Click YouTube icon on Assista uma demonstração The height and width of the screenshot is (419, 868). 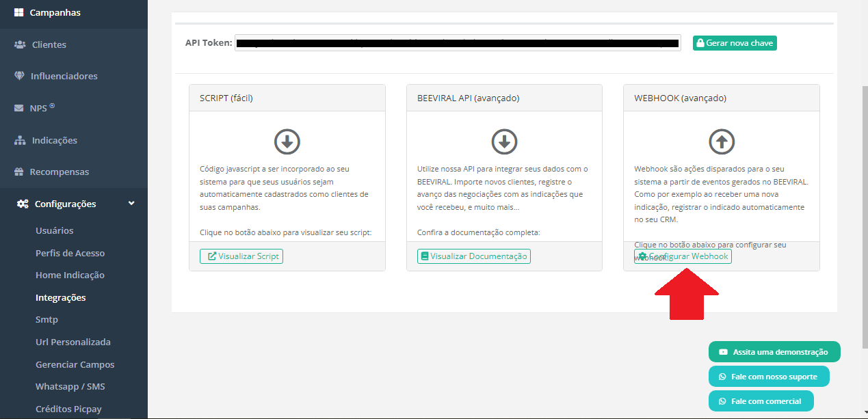pyautogui.click(x=723, y=352)
